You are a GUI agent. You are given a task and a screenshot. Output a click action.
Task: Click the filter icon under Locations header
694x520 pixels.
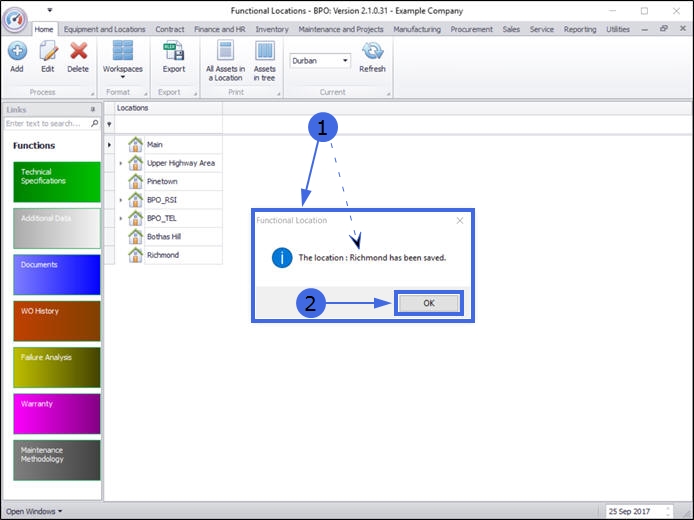coord(109,124)
